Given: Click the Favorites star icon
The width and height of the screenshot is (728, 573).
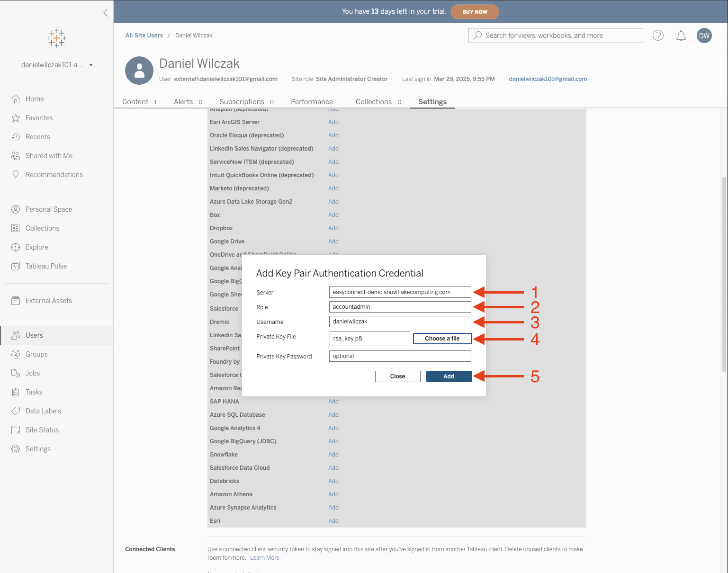Looking at the screenshot, I should click(x=16, y=118).
